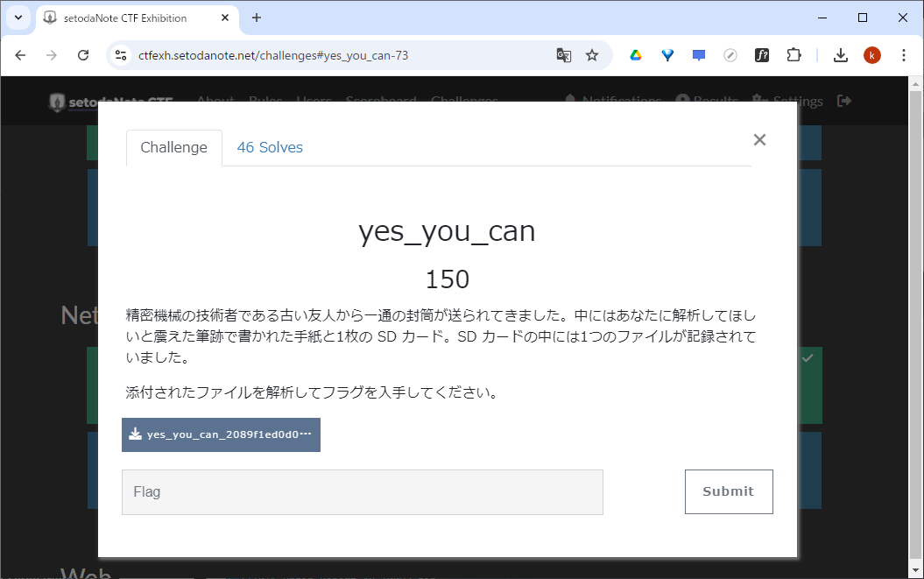924x579 pixels.
Task: Click the f? font extension icon
Action: tap(762, 55)
